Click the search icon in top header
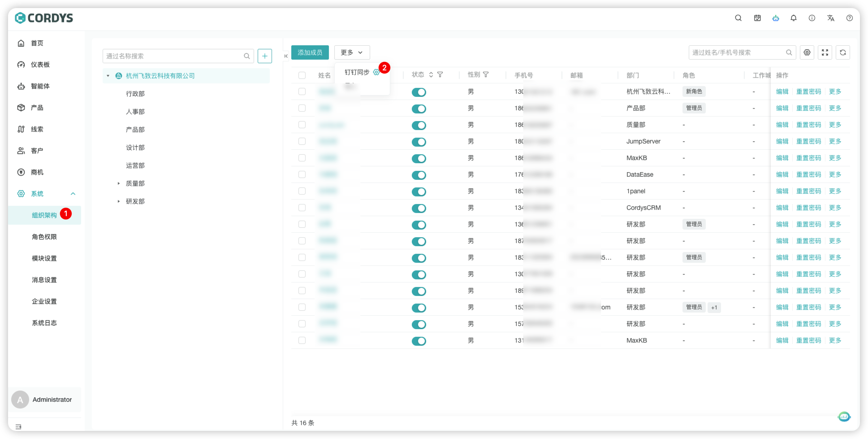 point(738,18)
